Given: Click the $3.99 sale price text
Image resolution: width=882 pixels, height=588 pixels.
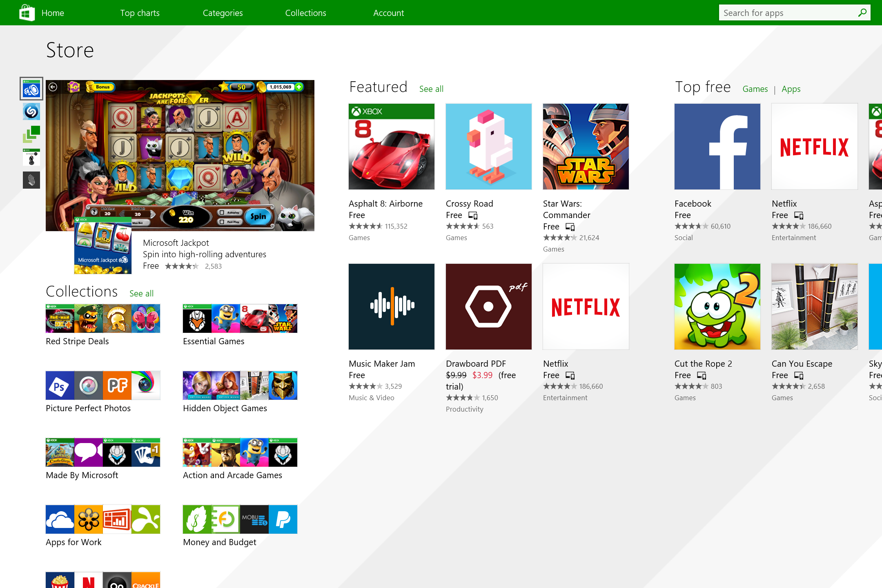Looking at the screenshot, I should 482,375.
